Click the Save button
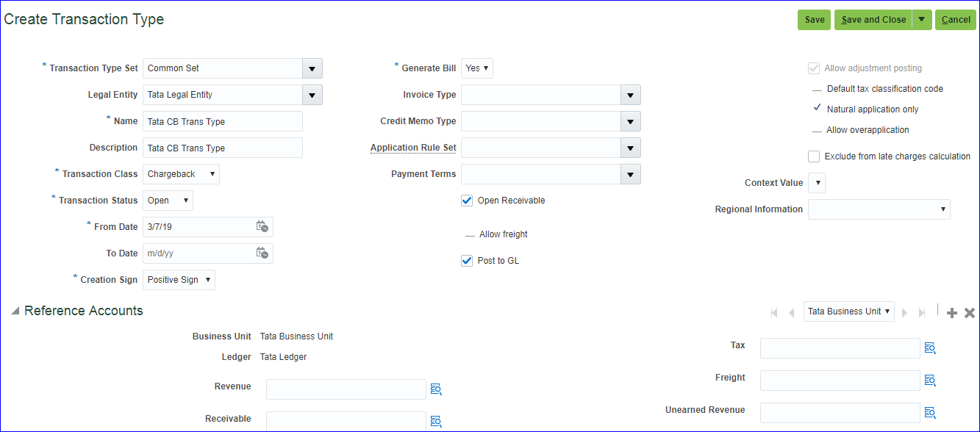This screenshot has height=432, width=980. 814,20
